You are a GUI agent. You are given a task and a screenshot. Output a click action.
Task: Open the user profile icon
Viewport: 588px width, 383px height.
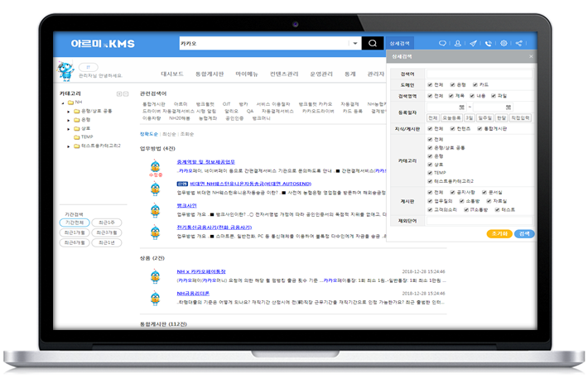click(x=458, y=43)
